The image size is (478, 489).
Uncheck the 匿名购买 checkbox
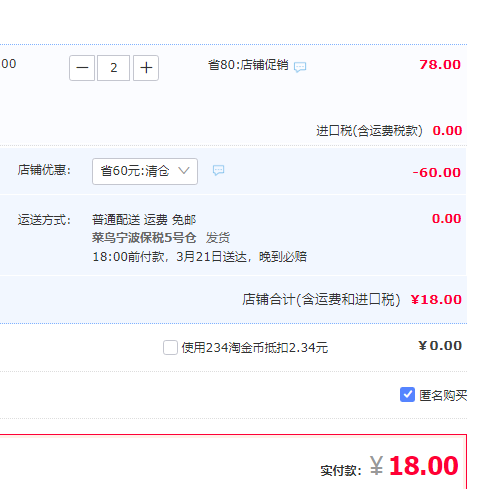[x=407, y=395]
